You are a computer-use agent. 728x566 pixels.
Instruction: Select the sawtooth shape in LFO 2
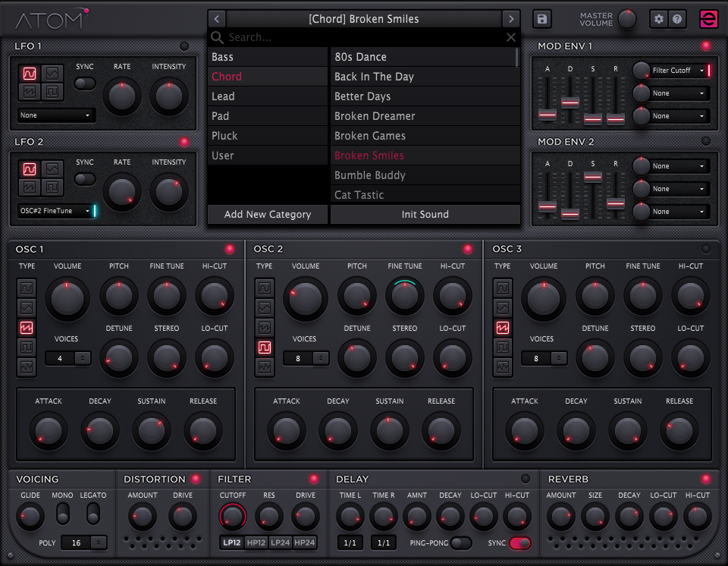[x=30, y=187]
